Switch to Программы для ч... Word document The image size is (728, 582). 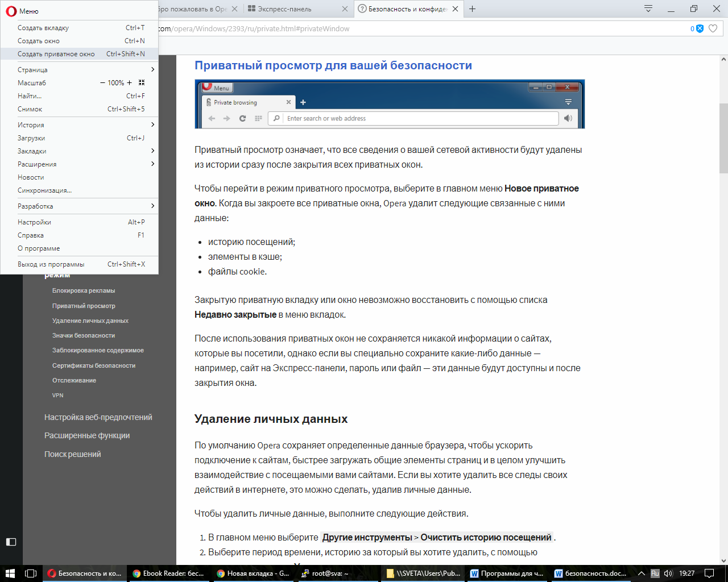[507, 573]
